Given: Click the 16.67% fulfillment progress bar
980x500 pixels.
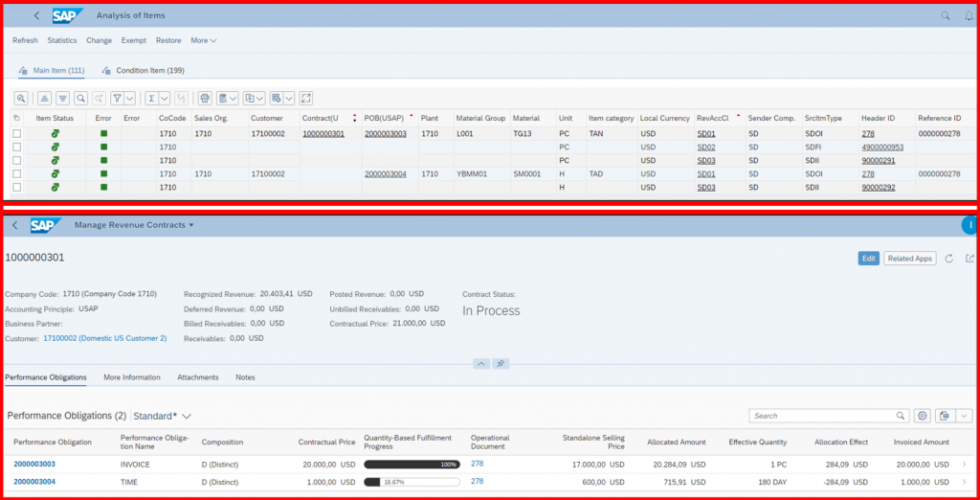Looking at the screenshot, I should coord(412,482).
